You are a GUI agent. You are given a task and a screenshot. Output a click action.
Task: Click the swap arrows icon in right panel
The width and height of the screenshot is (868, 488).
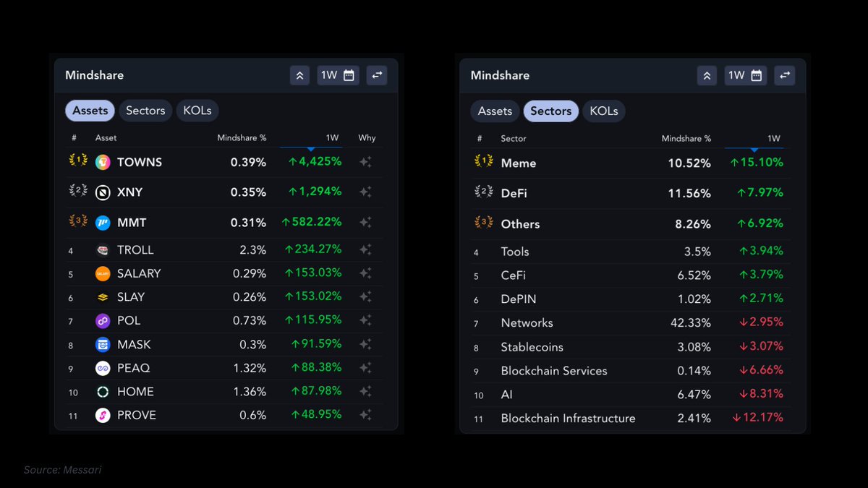tap(785, 75)
